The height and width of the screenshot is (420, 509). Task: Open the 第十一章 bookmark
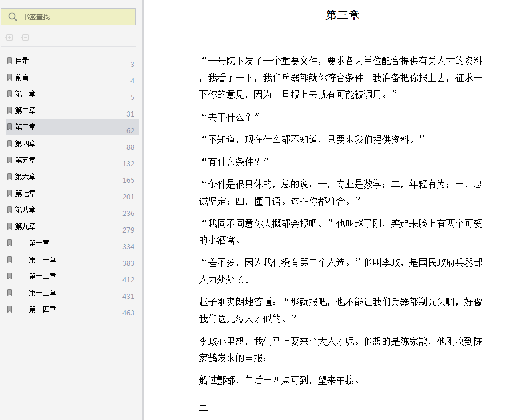point(42,259)
